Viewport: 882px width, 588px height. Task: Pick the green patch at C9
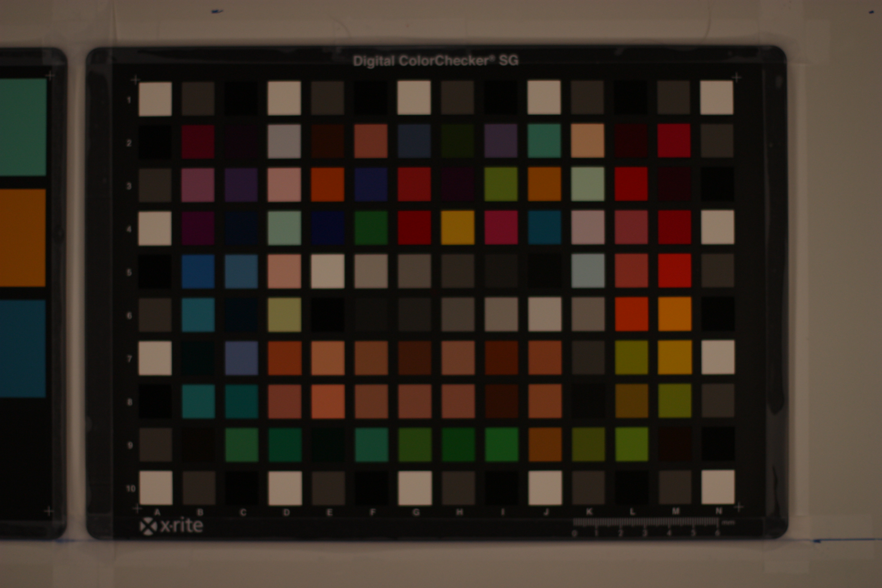coord(242,445)
